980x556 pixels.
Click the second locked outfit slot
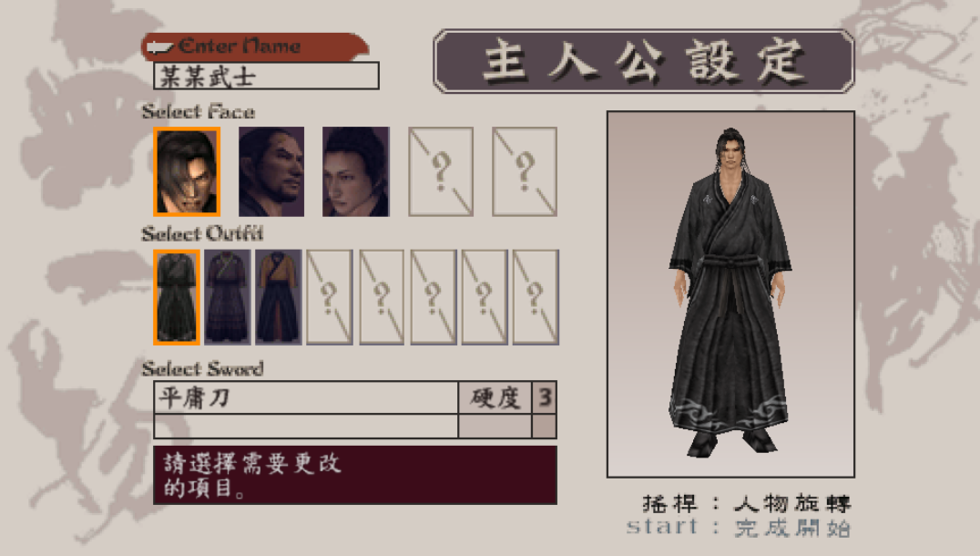(382, 297)
